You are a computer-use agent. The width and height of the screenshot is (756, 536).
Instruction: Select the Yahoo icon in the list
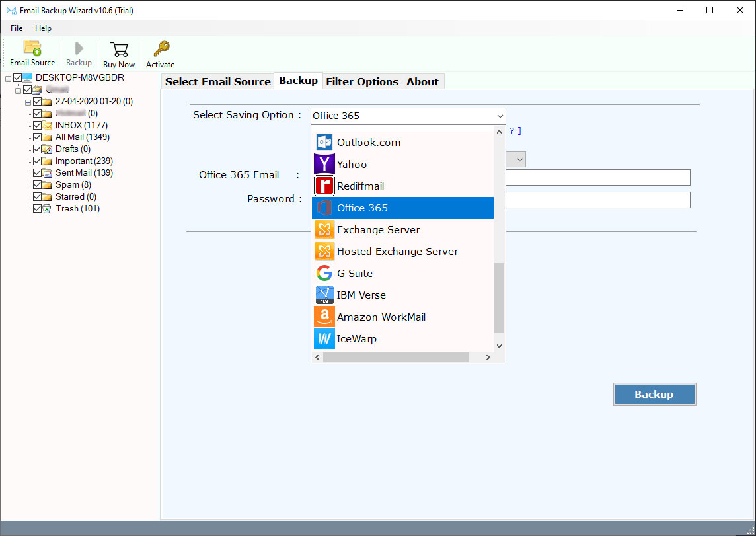(x=324, y=164)
